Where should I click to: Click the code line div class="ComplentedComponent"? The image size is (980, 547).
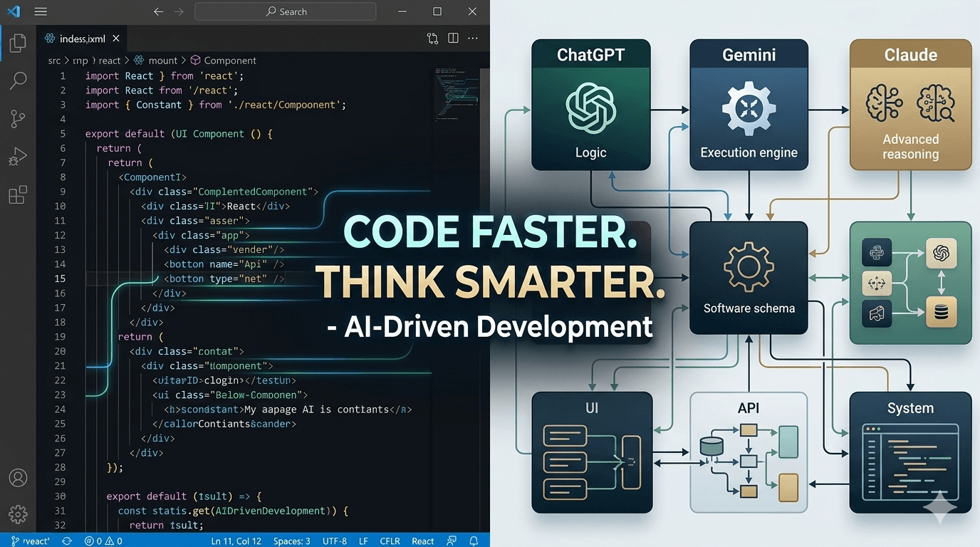(x=224, y=192)
